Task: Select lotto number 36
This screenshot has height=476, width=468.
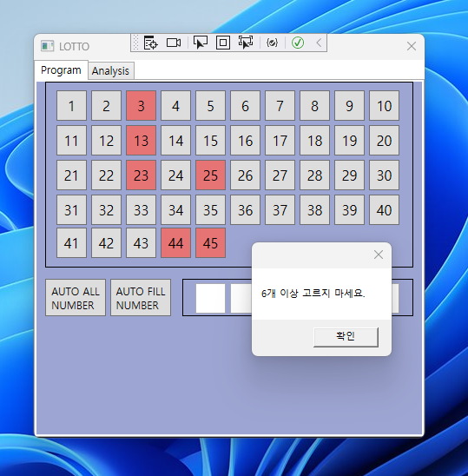Action: point(245,209)
